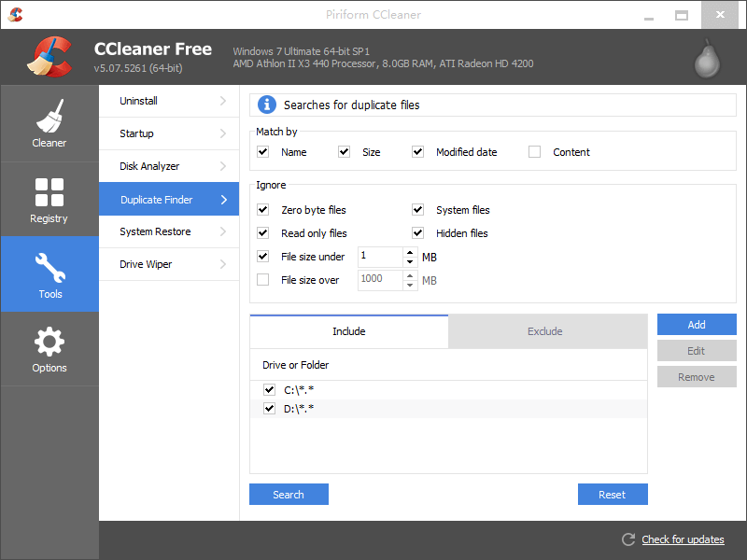The image size is (747, 560).
Task: Expand the Disk Analyzer chevron
Action: [223, 166]
